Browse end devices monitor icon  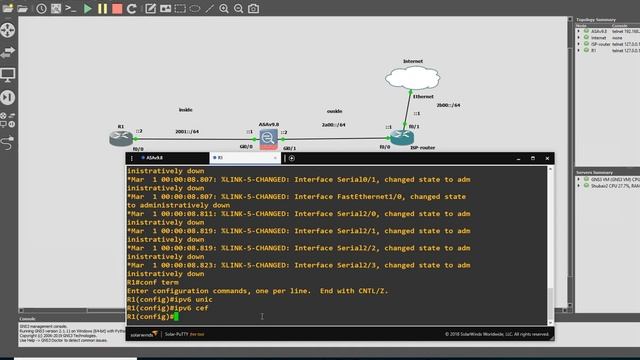[x=8, y=75]
